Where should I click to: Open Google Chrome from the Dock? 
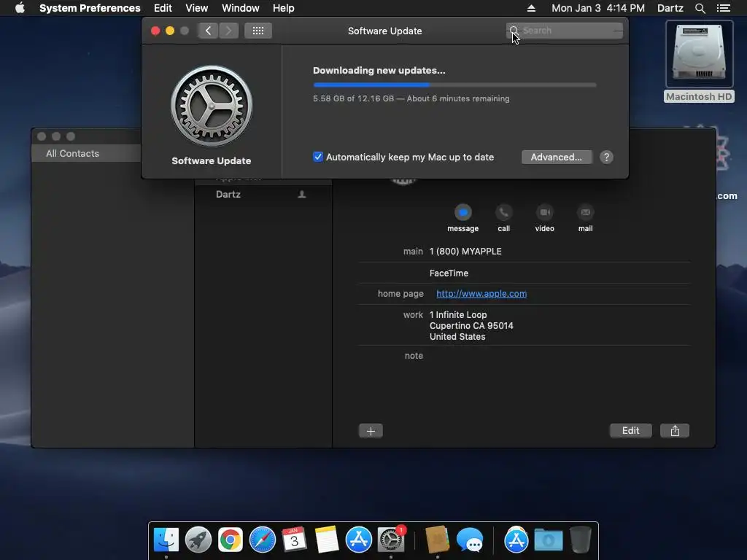(230, 540)
